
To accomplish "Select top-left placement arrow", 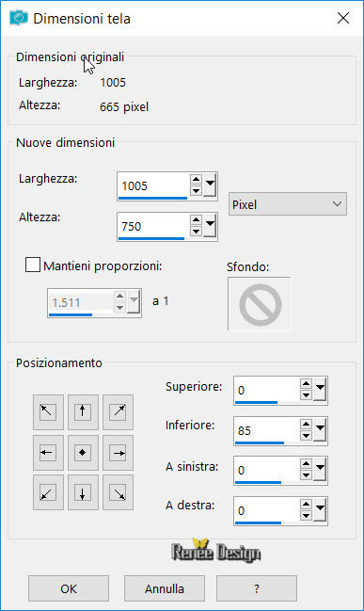I will (48, 411).
